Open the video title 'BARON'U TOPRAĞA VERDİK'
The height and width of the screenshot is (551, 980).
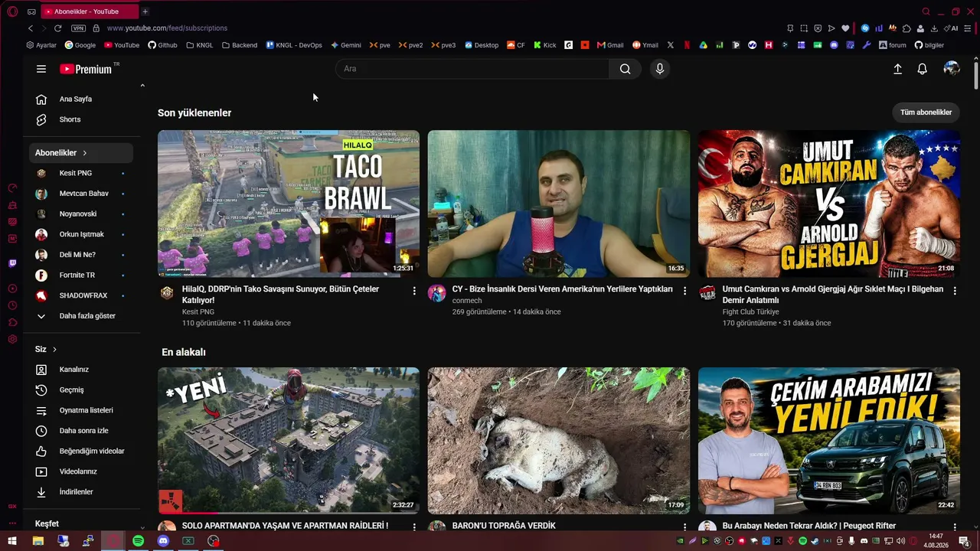[504, 527]
